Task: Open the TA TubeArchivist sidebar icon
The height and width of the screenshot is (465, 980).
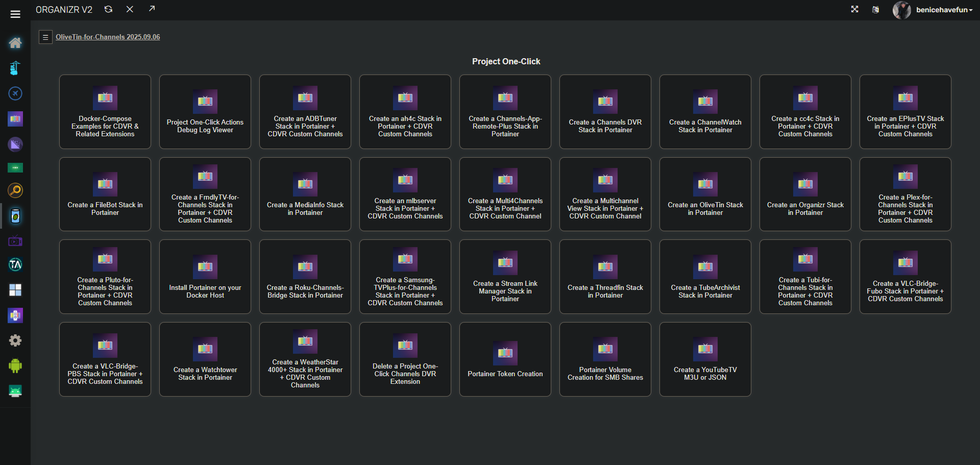Action: (x=15, y=264)
